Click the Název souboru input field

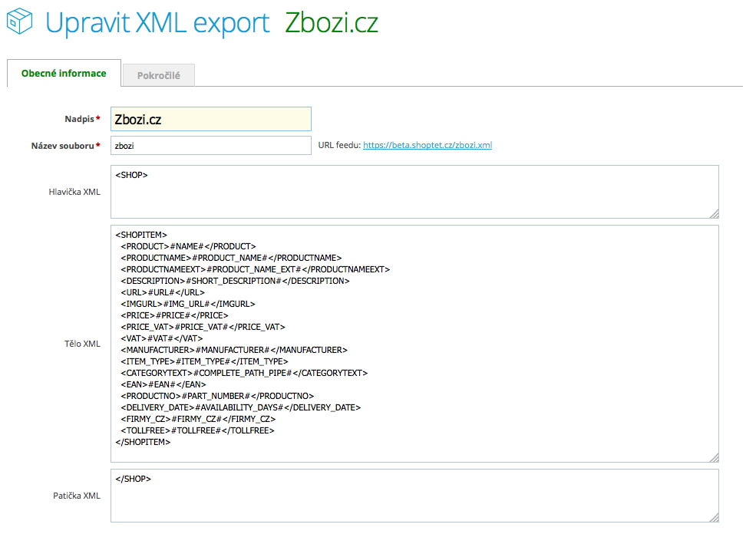point(211,146)
